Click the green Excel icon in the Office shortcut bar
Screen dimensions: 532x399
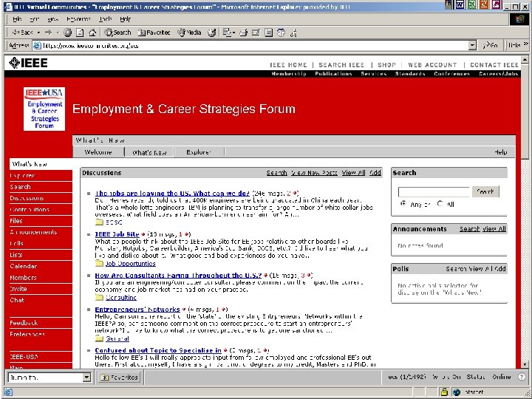472,4
